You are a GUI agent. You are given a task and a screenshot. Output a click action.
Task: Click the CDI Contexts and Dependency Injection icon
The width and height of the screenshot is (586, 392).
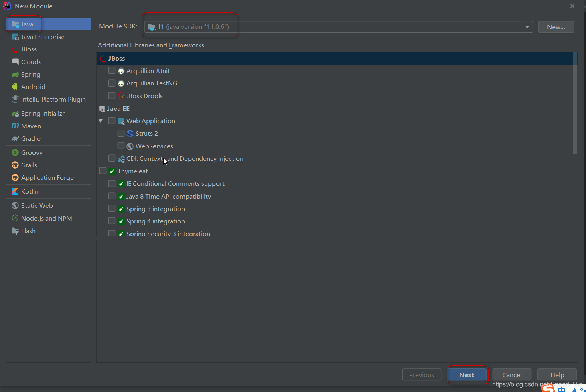click(121, 159)
